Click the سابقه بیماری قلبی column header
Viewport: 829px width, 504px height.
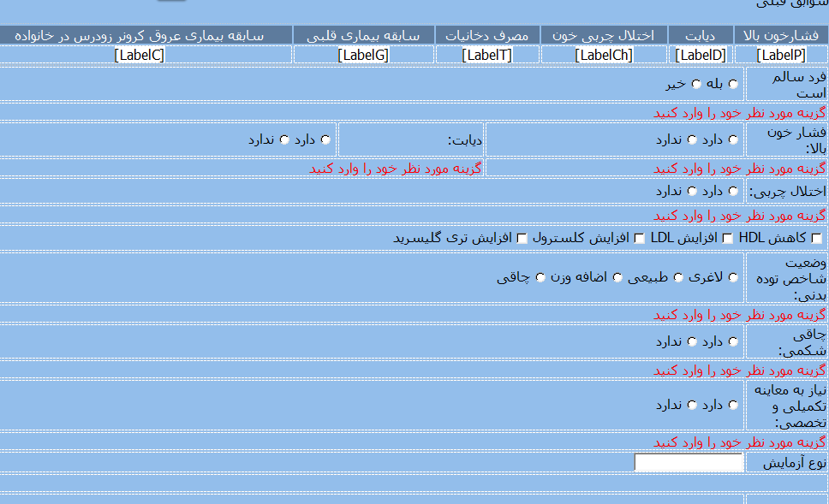coord(363,35)
